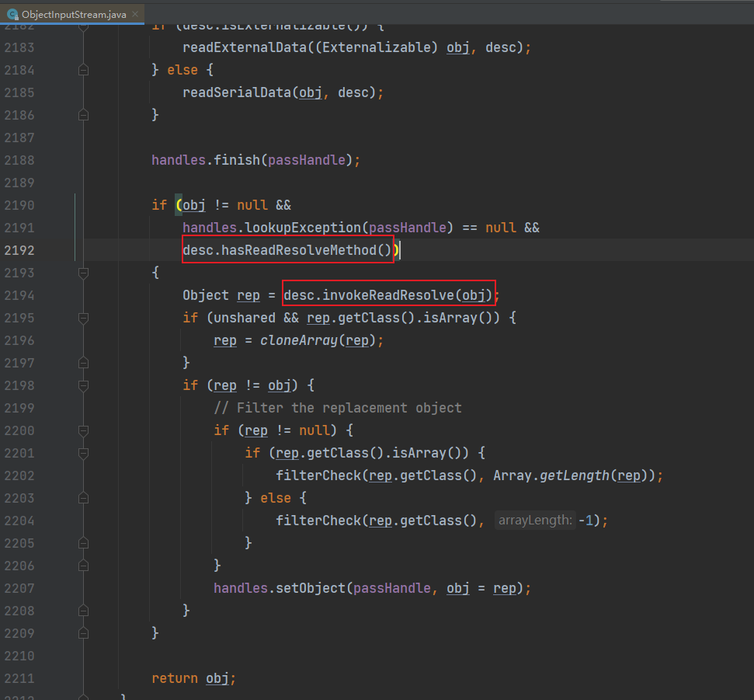Viewport: 754px width, 700px height.
Task: Click fold end marker on line 2197
Action: 83,363
